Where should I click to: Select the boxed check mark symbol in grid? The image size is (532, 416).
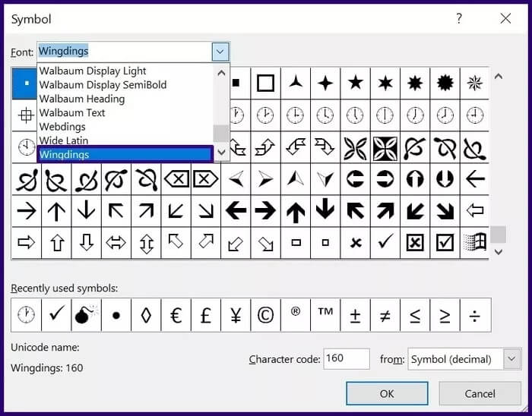pyautogui.click(x=445, y=243)
